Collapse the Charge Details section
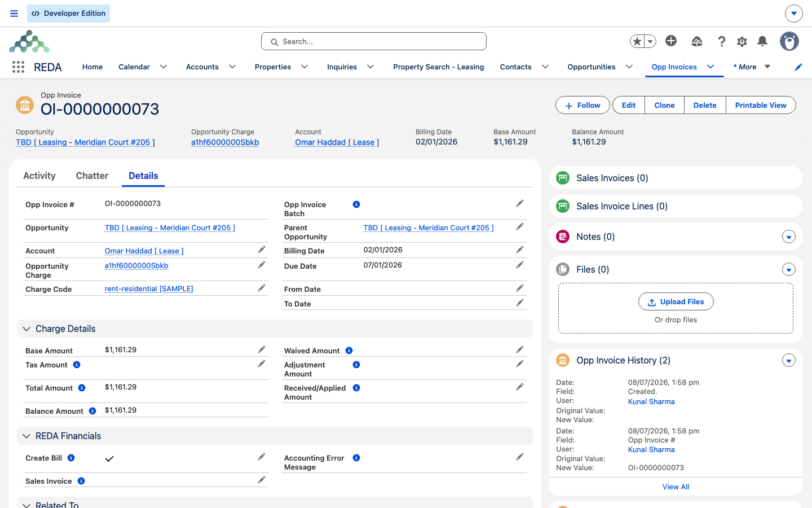The height and width of the screenshot is (508, 812). coord(27,329)
